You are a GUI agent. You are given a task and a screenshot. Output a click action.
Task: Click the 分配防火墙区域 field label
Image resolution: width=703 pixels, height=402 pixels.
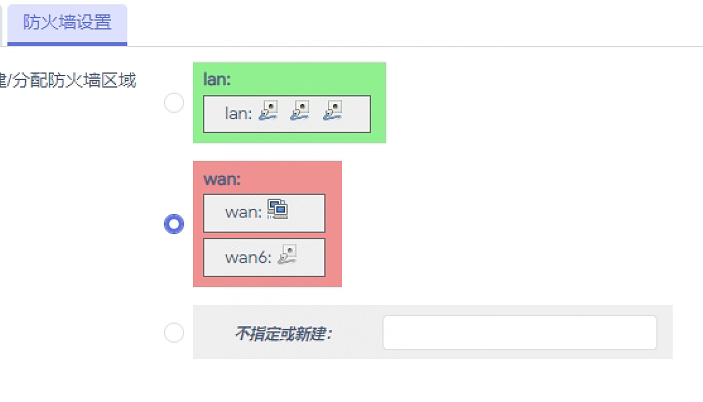click(x=70, y=80)
